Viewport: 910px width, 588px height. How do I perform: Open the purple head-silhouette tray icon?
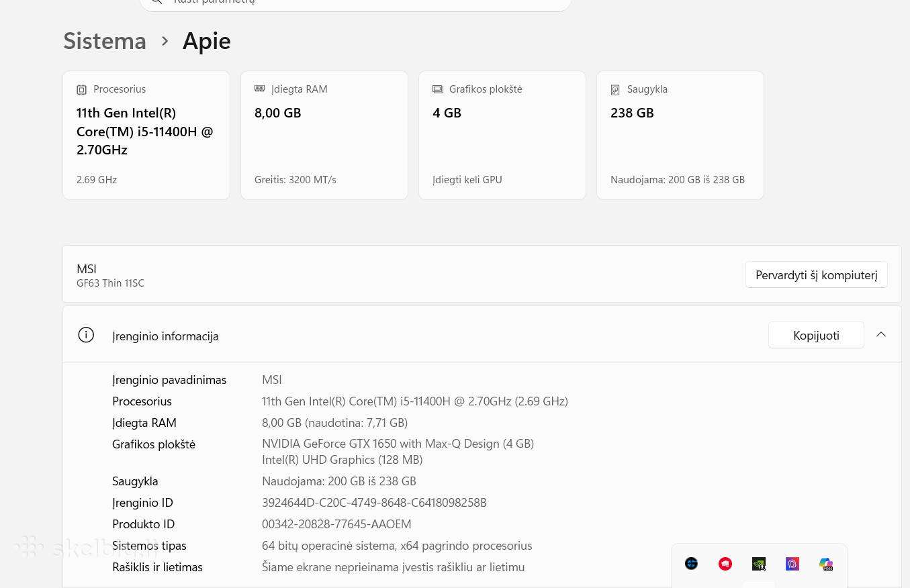[792, 564]
